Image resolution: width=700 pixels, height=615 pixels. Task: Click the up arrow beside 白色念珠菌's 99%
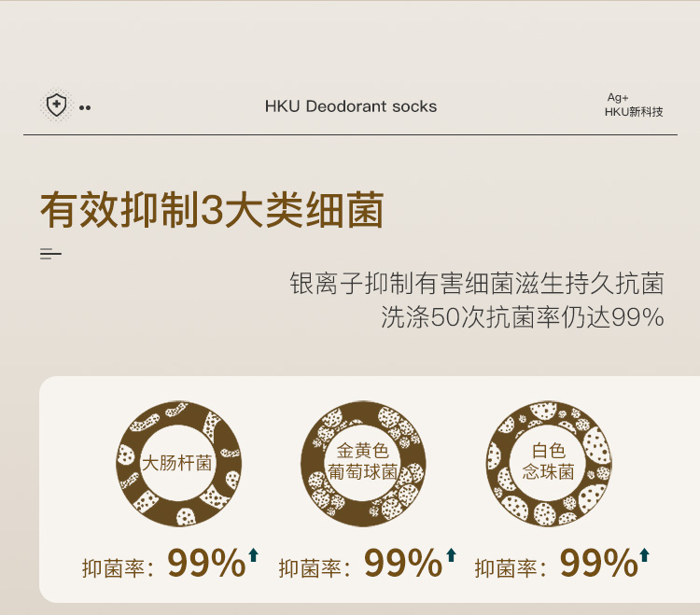click(x=644, y=555)
